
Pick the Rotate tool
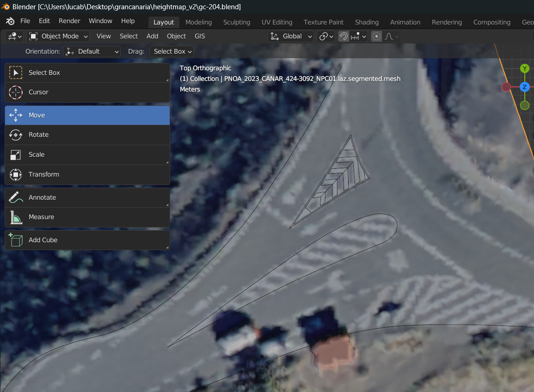(87, 135)
